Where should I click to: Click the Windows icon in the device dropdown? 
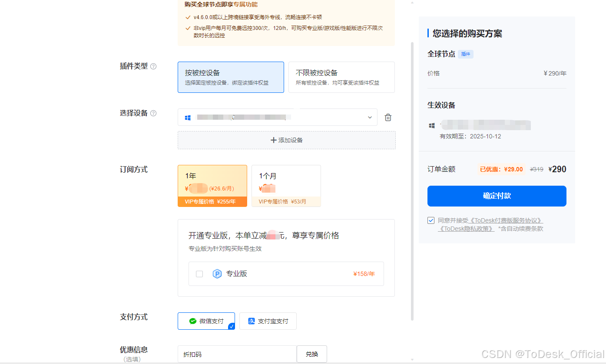click(x=188, y=118)
